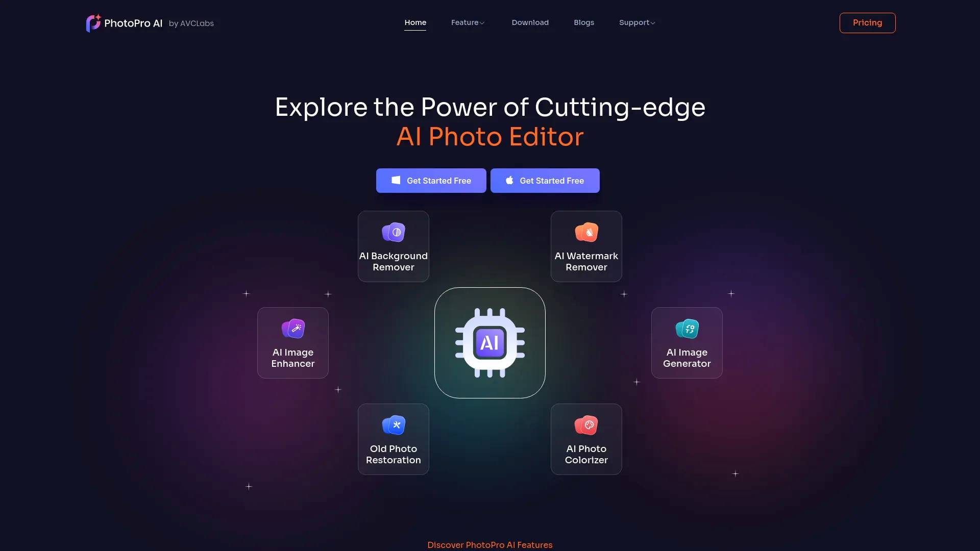This screenshot has width=980, height=551.
Task: Click the AI Background Remover icon
Action: pyautogui.click(x=393, y=232)
